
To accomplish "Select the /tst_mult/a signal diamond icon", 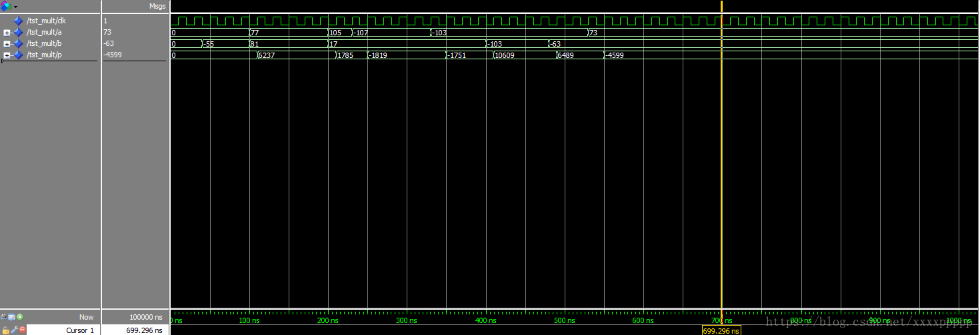I will tap(18, 32).
